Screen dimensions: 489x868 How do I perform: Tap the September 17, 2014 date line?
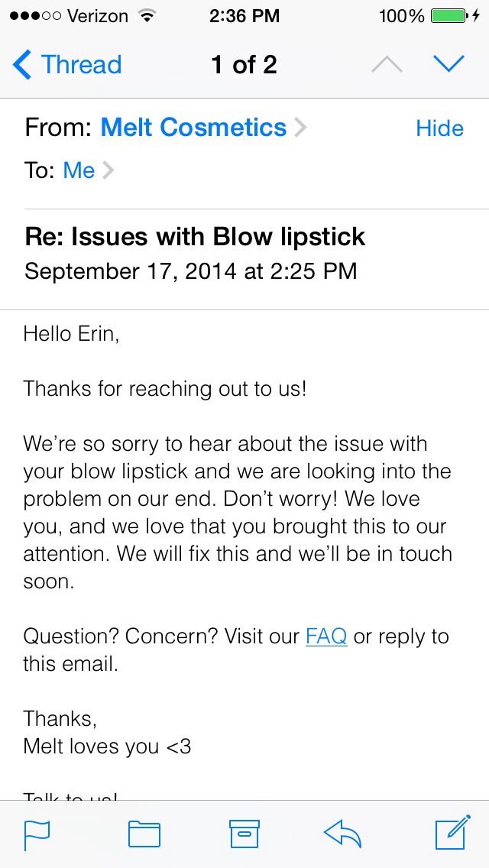point(191,271)
